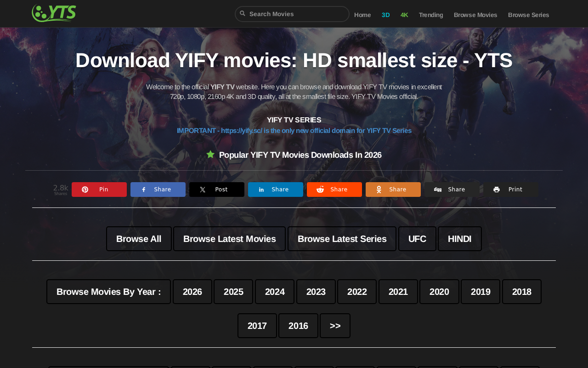
Task: Show more years with >> button
Action: [x=335, y=326]
